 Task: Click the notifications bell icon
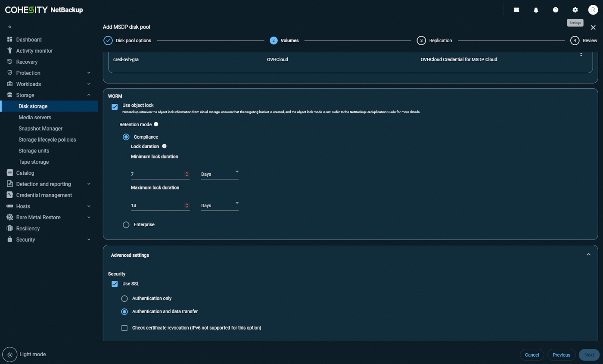tap(536, 10)
